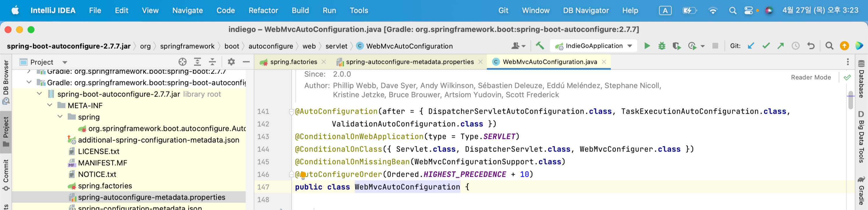Select opened file crosshair icon in Project panel

click(182, 62)
